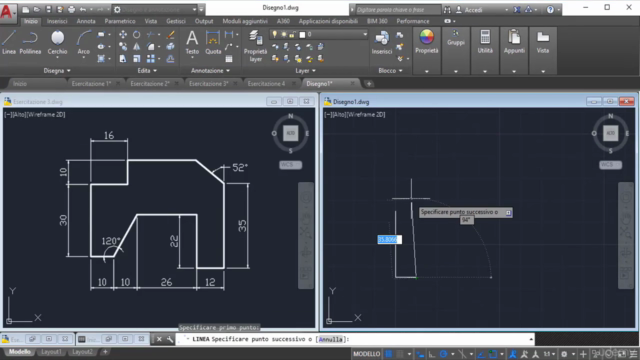Click the dynamic length input box
The image size is (640, 360).
pos(389,240)
